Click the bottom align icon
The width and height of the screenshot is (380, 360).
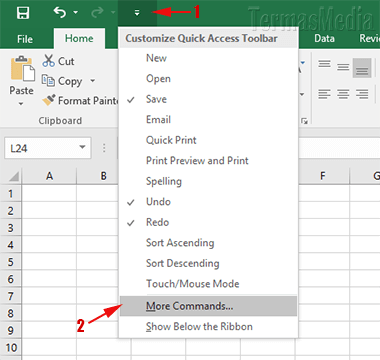coord(362,68)
